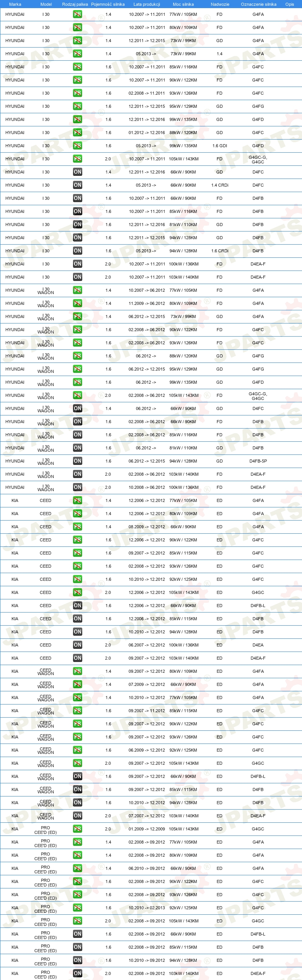
Task: Click the Marka column header
Action: click(15, 4)
